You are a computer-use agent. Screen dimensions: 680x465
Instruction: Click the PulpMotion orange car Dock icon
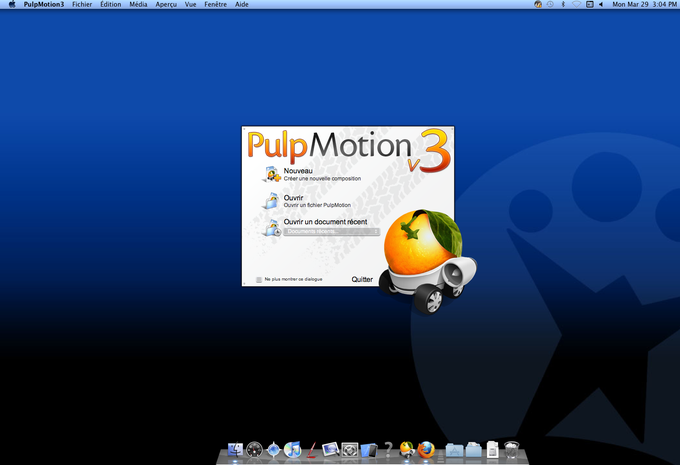(407, 449)
